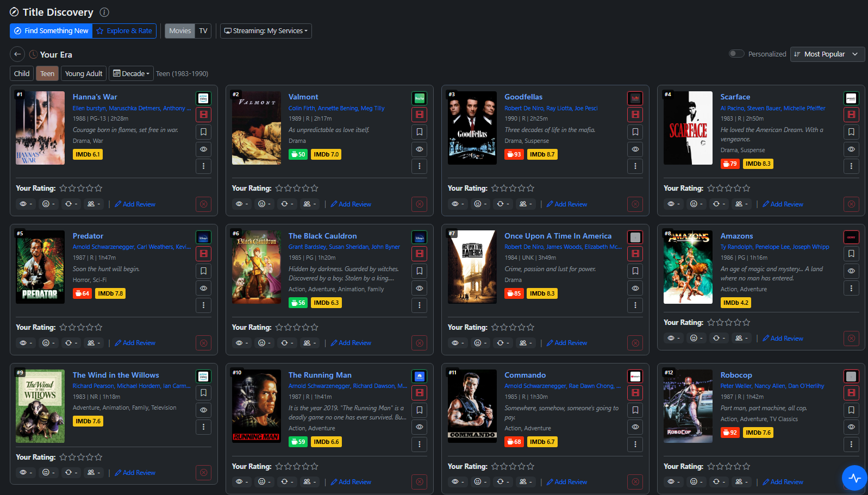Select the Young Adult era button
This screenshot has width=868, height=495.
pos(84,74)
